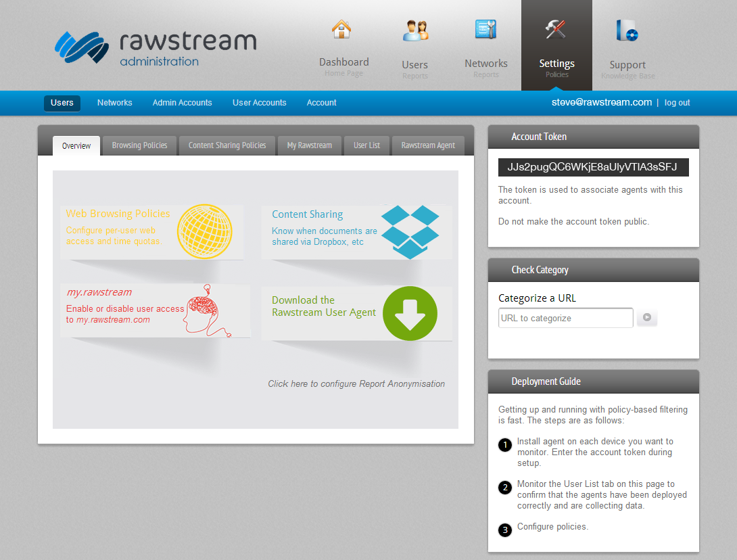The image size is (737, 560).
Task: Open the Content Sharing heading link
Action: 308,214
